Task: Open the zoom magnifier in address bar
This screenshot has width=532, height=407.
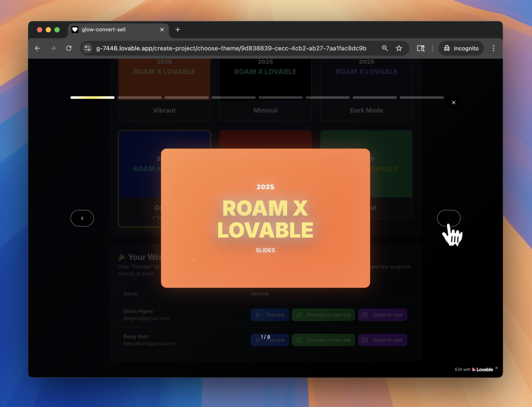Action: 385,48
